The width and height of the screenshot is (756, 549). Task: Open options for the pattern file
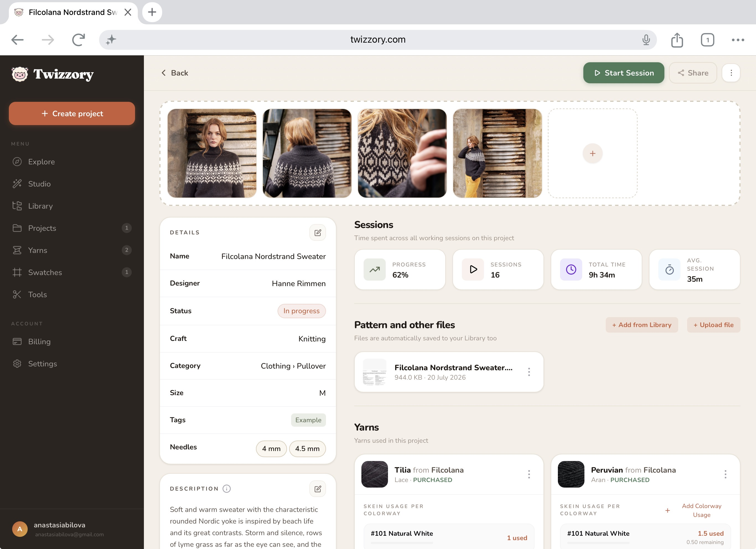pos(529,372)
